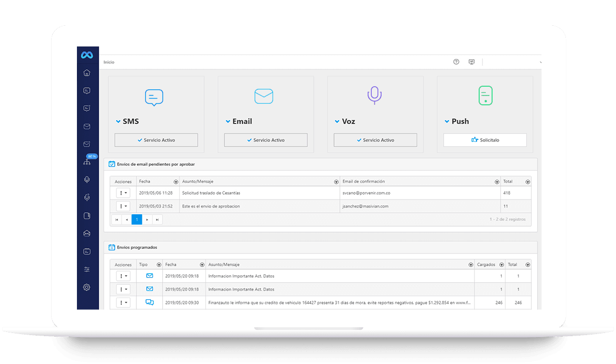This screenshot has height=364, width=616.
Task: Select the SMS chat icon in the sidebar
Action: pos(87,90)
